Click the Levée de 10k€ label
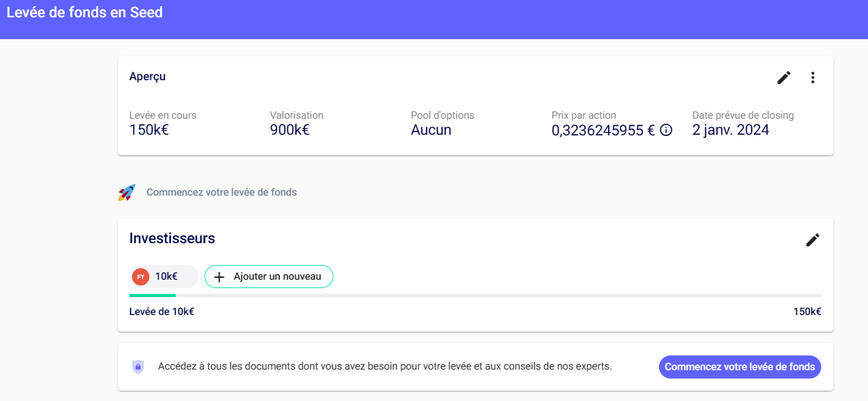This screenshot has width=868, height=401. [x=162, y=312]
